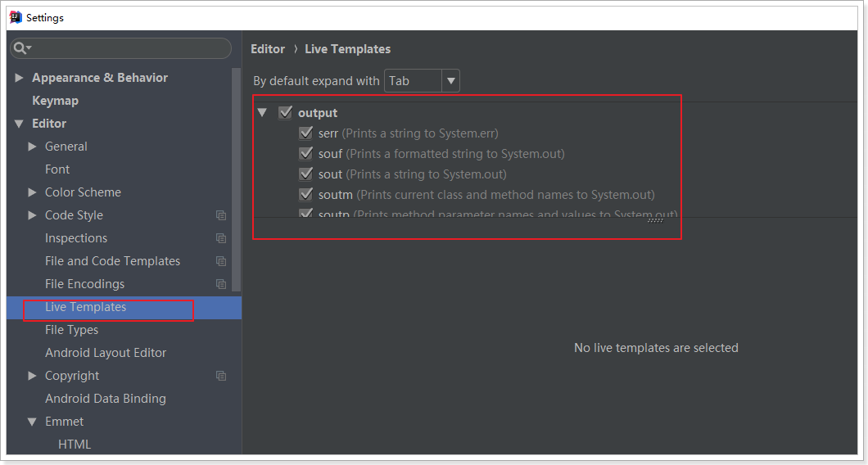Click the copy icon beside File and Code Templates

click(221, 261)
